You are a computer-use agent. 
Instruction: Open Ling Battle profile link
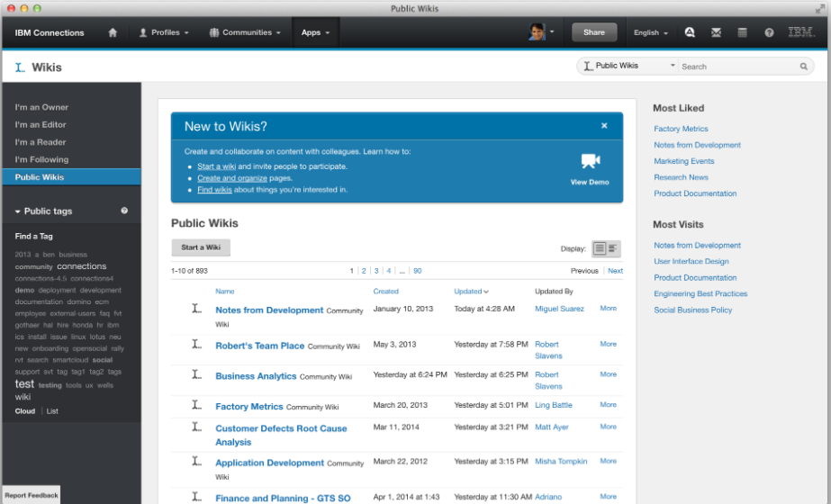554,405
